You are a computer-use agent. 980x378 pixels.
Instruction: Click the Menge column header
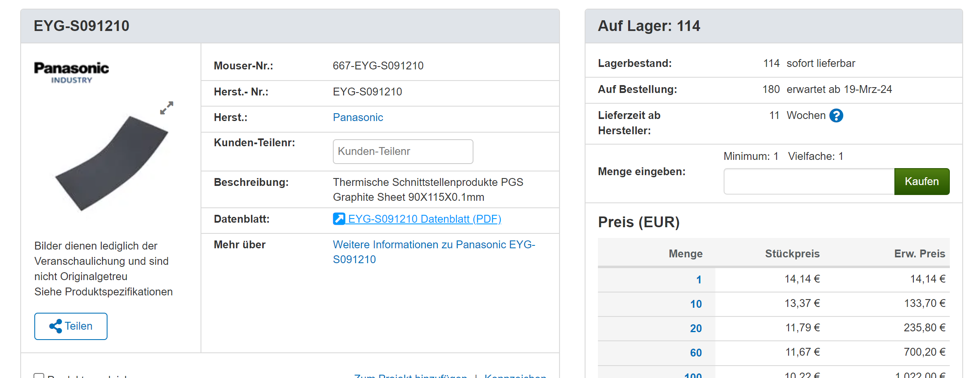coord(686,254)
